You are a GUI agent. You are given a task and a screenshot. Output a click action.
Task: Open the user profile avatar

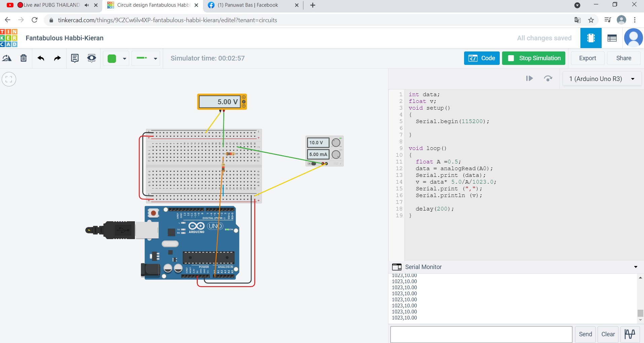[634, 38]
